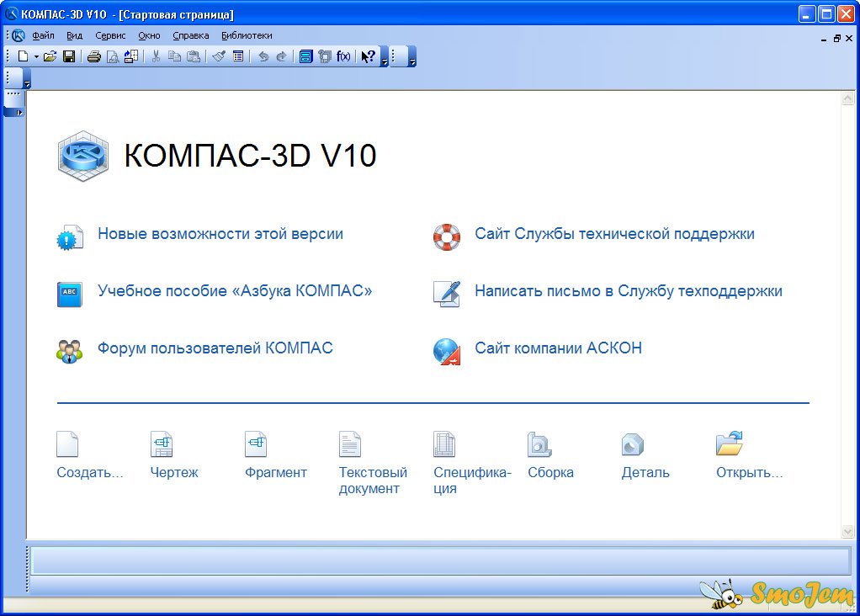The width and height of the screenshot is (860, 616).
Task: Click the Открыть... folder icon
Action: point(730,443)
